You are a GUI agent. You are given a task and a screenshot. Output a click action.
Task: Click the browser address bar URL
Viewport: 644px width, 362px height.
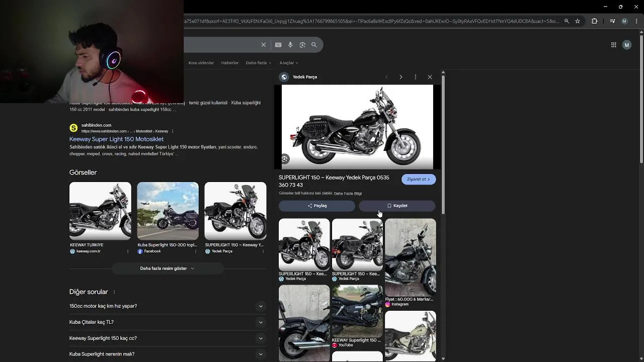click(x=371, y=21)
